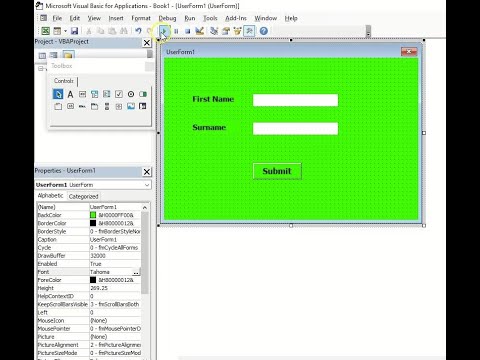Toggle Folders icon in Project panel

68,55
